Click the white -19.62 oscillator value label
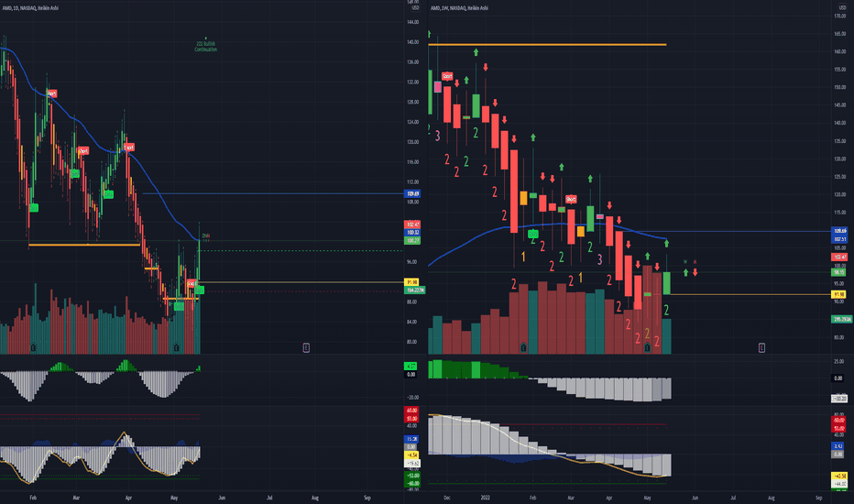Screen dimensions: 854x504 point(412,463)
